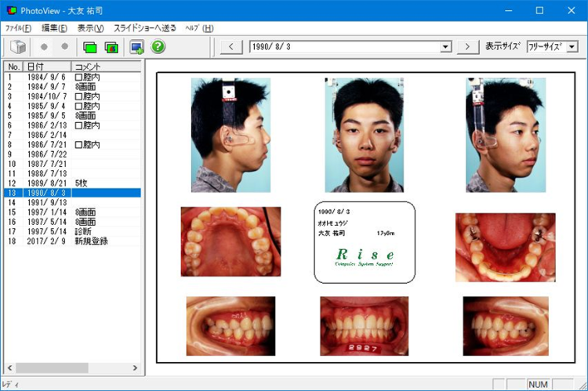Open the ファイル(F) menu
This screenshot has width=588, height=391.
point(18,28)
